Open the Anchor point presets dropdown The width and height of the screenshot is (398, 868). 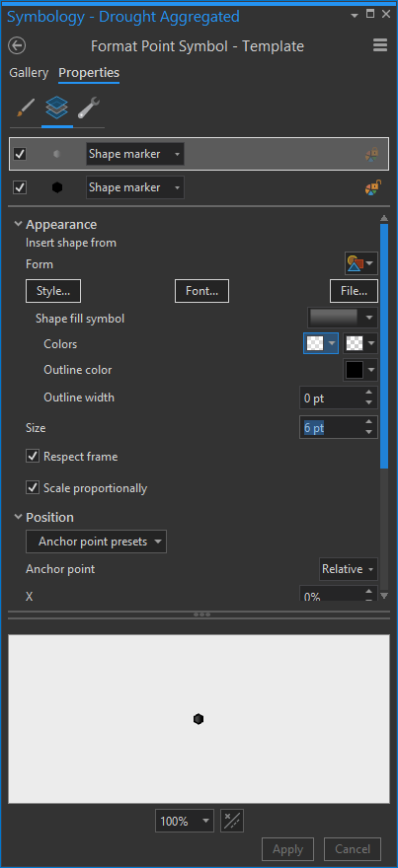[97, 542]
